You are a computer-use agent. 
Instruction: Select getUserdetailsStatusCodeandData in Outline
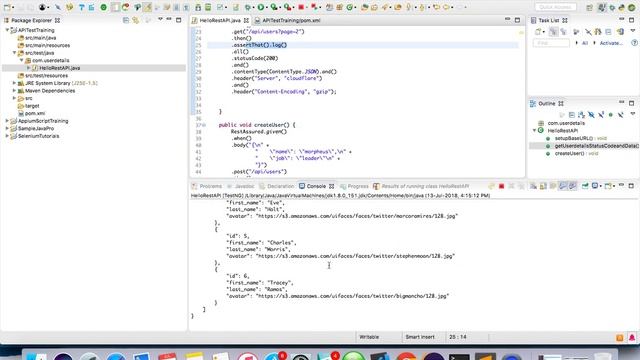coord(597,146)
